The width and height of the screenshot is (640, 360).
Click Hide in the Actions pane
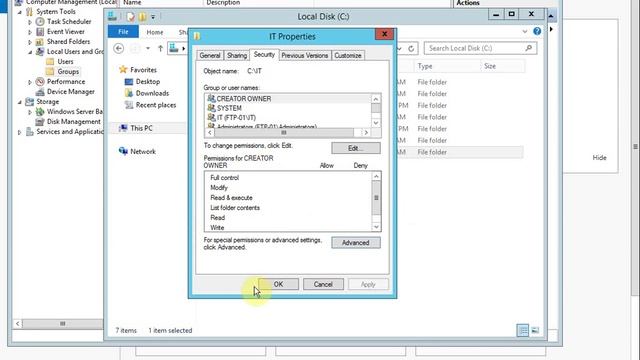[599, 158]
